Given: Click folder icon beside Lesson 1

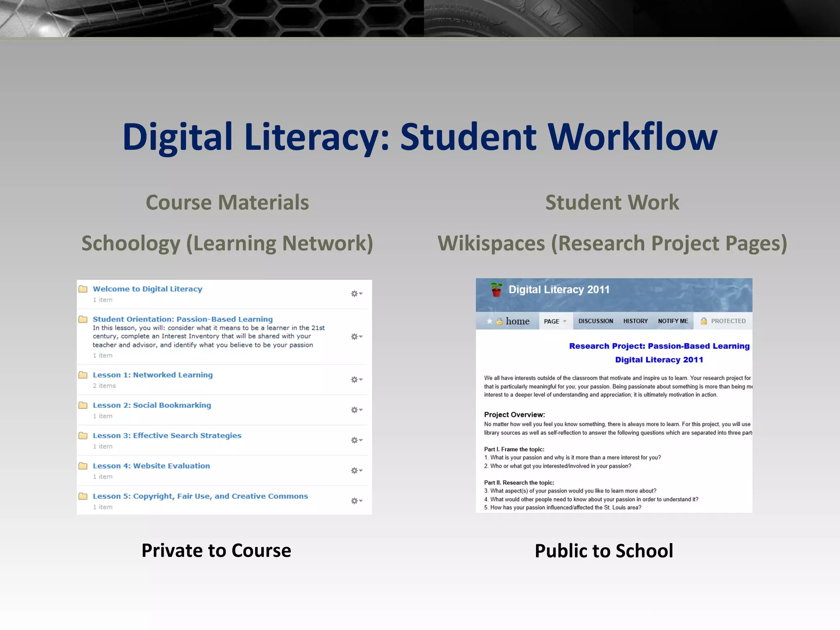Looking at the screenshot, I should coord(83,375).
